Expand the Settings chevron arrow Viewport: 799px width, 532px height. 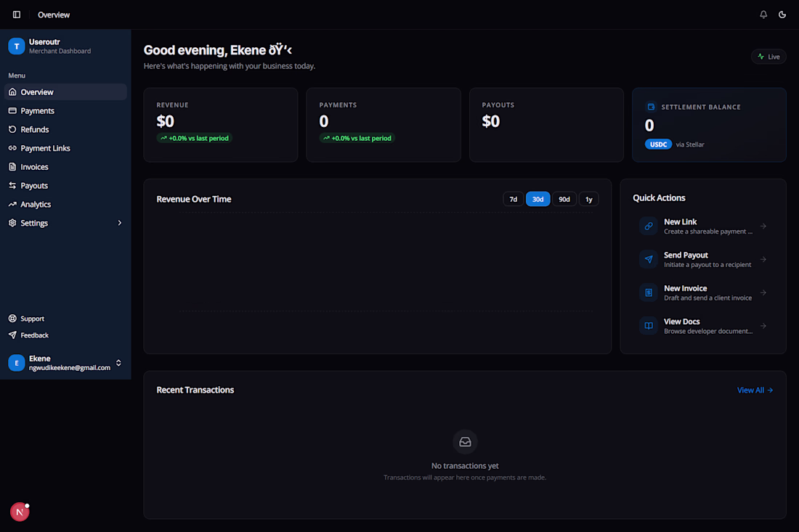pos(120,223)
